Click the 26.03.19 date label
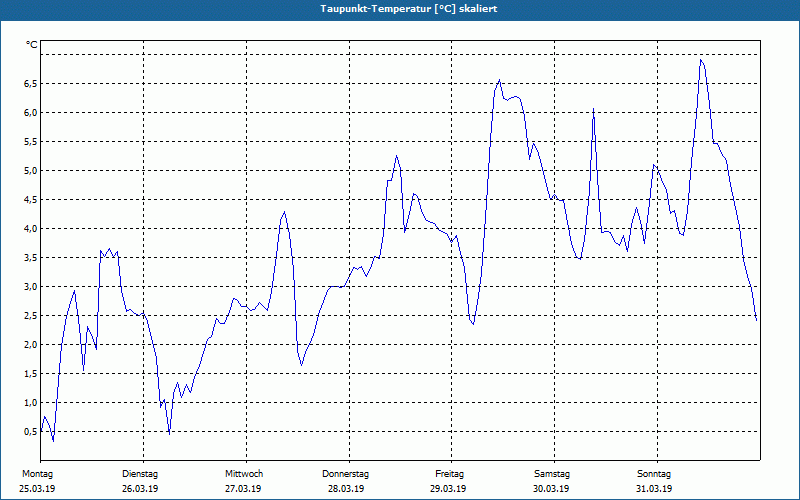Viewport: 800px width, 500px height. click(x=140, y=489)
